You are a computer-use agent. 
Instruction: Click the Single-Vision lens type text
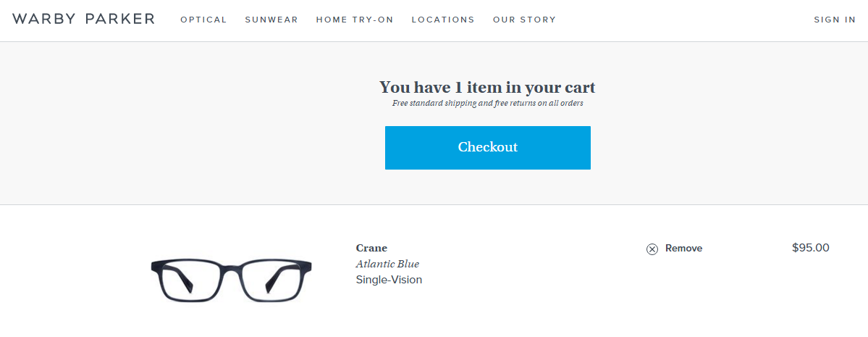389,280
